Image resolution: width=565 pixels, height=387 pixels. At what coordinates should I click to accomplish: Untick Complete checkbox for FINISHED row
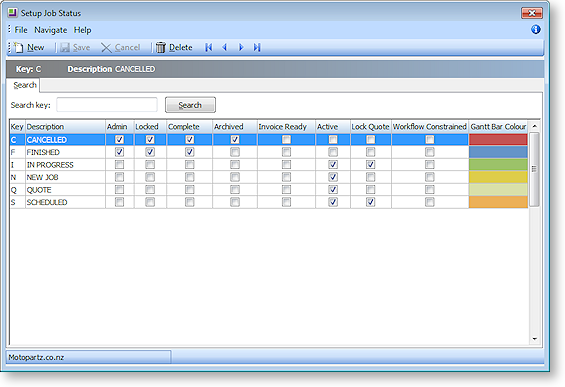[190, 152]
